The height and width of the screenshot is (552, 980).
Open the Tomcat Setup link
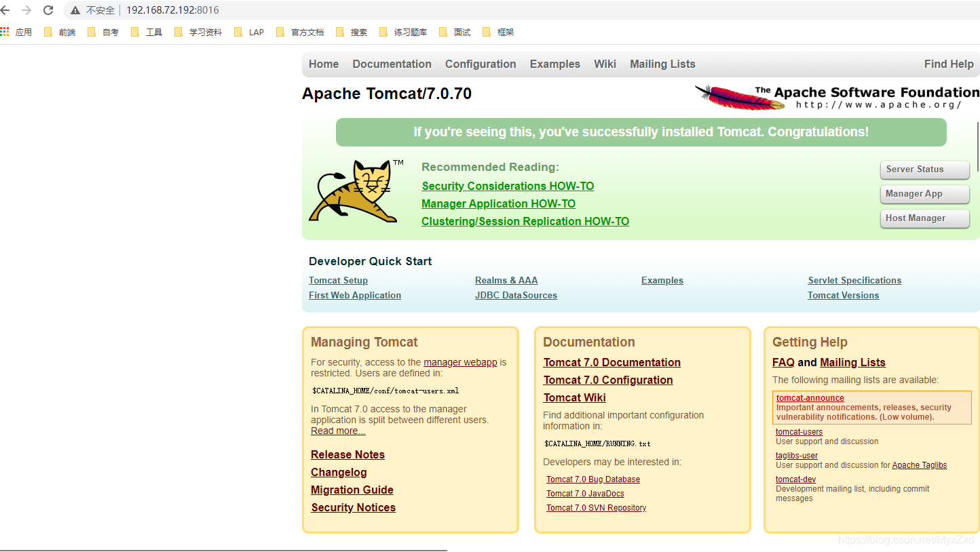click(338, 281)
